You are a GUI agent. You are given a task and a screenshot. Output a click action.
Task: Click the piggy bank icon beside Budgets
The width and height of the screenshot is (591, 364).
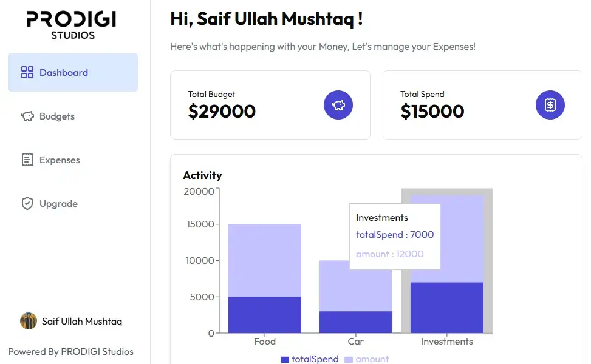coord(27,116)
